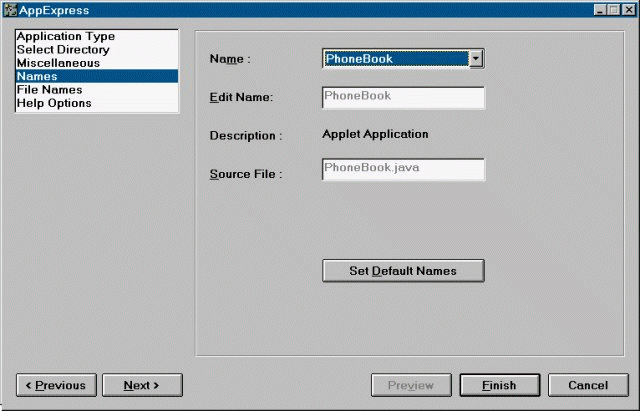
Task: Click Finish to complete the wizard
Action: point(499,385)
